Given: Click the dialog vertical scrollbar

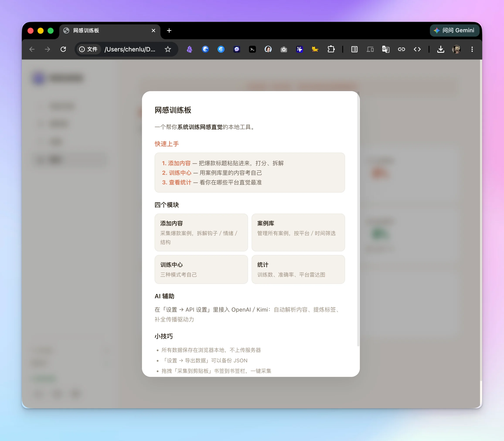Looking at the screenshot, I should click(x=358, y=219).
